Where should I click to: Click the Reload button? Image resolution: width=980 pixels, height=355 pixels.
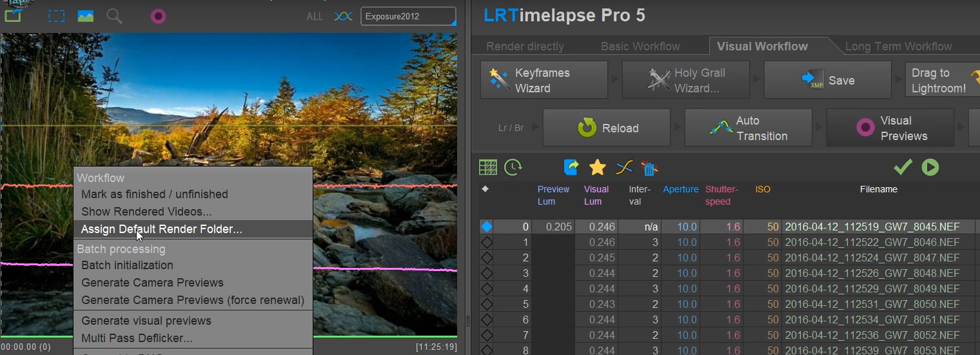(607, 128)
